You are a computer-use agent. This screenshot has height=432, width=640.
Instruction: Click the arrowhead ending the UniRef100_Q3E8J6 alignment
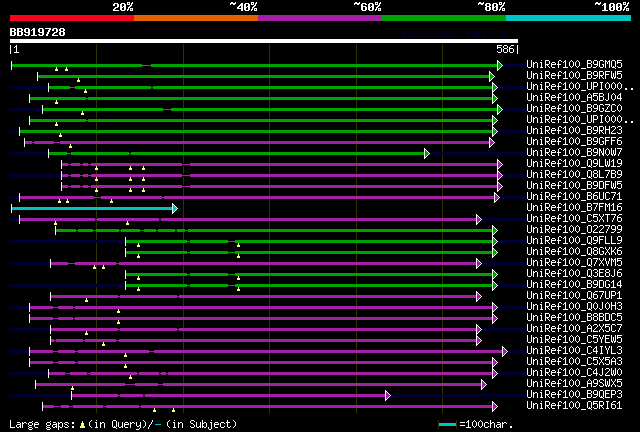pos(495,274)
